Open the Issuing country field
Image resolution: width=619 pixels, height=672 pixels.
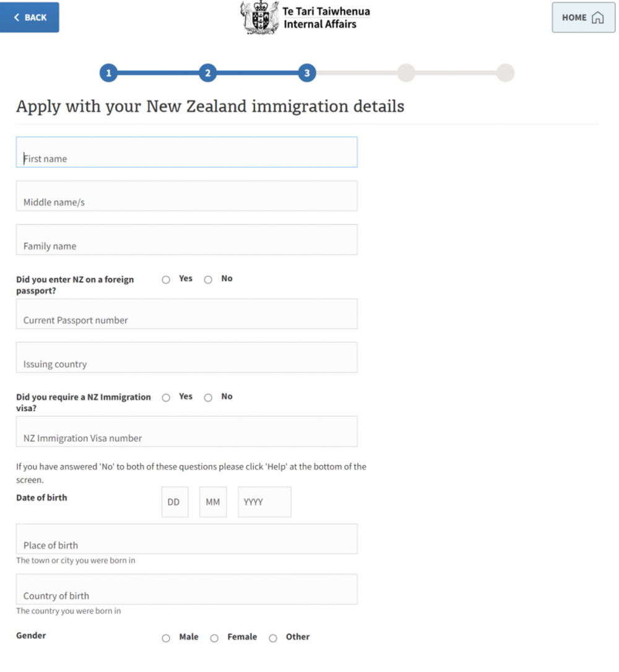click(x=187, y=357)
